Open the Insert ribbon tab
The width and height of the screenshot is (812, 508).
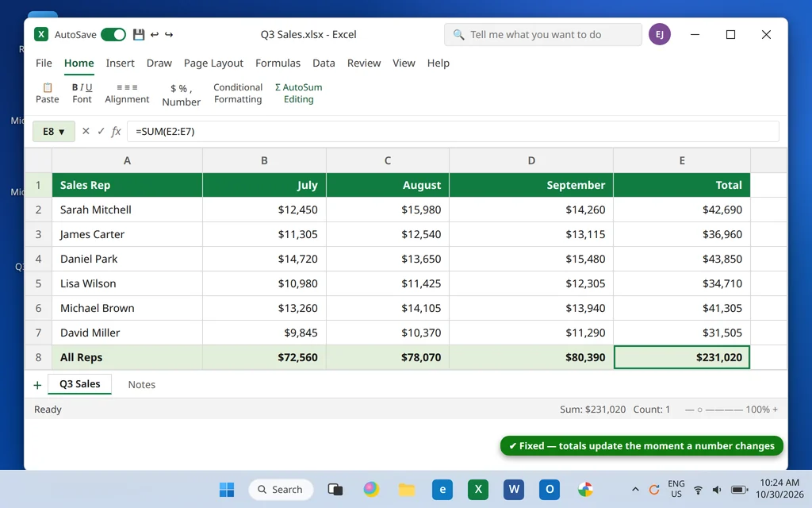coord(121,63)
